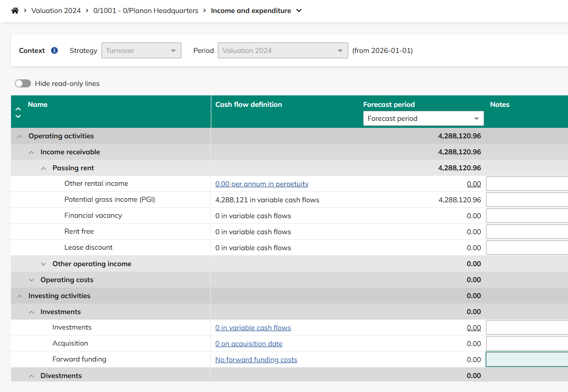Toggle Hide read-only lines switch

[23, 83]
